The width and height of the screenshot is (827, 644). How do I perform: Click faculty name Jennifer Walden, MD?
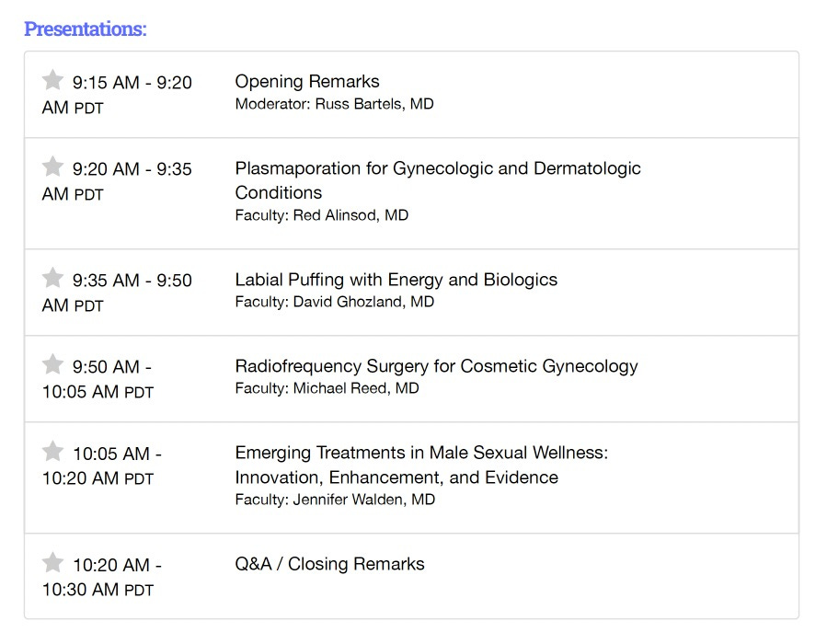335,500
